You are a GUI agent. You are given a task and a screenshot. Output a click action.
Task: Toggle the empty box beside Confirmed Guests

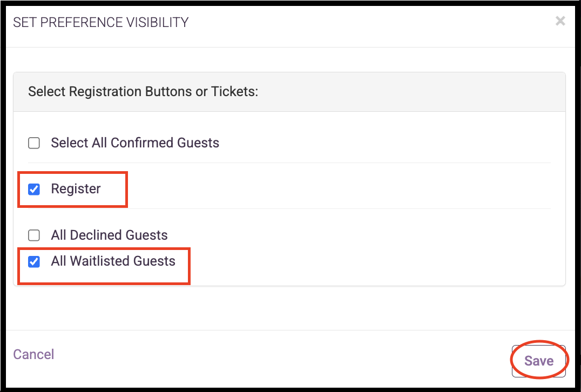pos(34,143)
